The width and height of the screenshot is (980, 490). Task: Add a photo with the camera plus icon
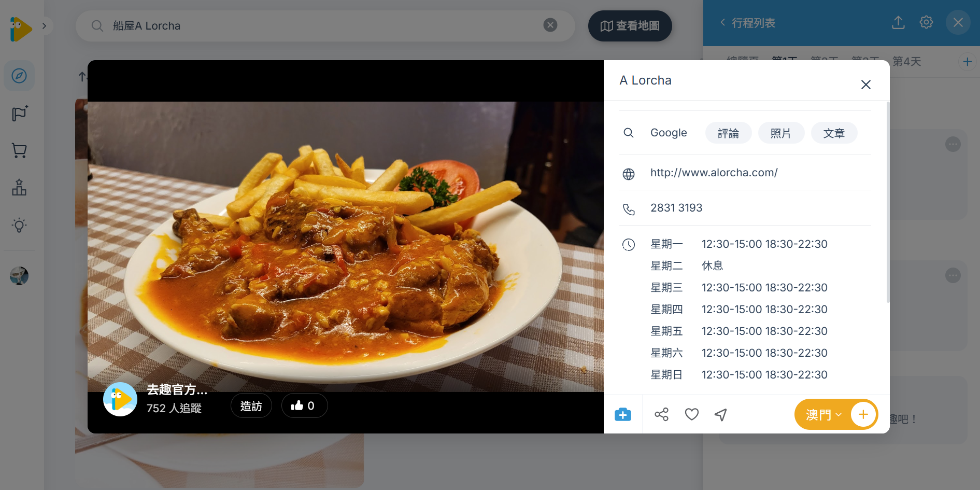coord(623,414)
